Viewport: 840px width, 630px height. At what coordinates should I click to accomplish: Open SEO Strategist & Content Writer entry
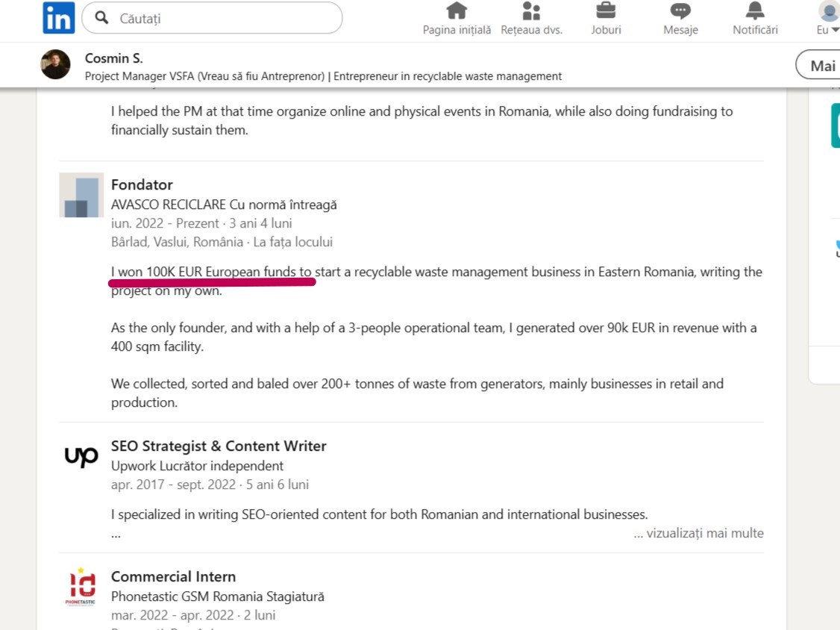219,446
